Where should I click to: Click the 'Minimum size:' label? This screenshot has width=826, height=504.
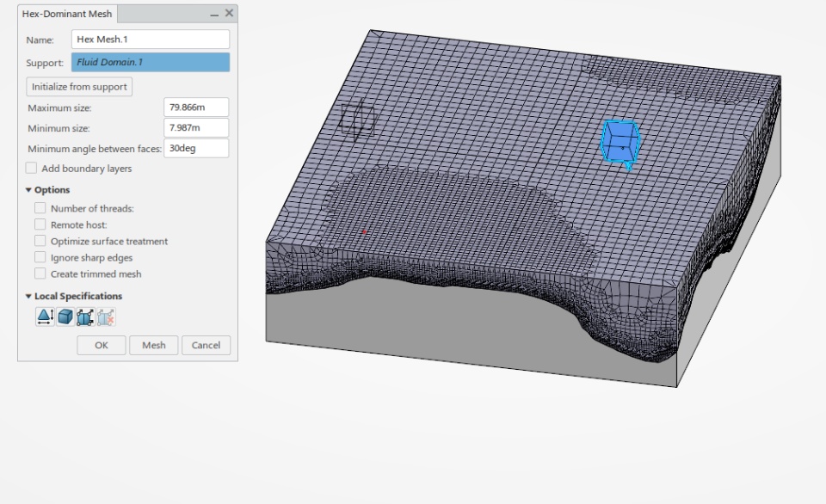tap(59, 128)
